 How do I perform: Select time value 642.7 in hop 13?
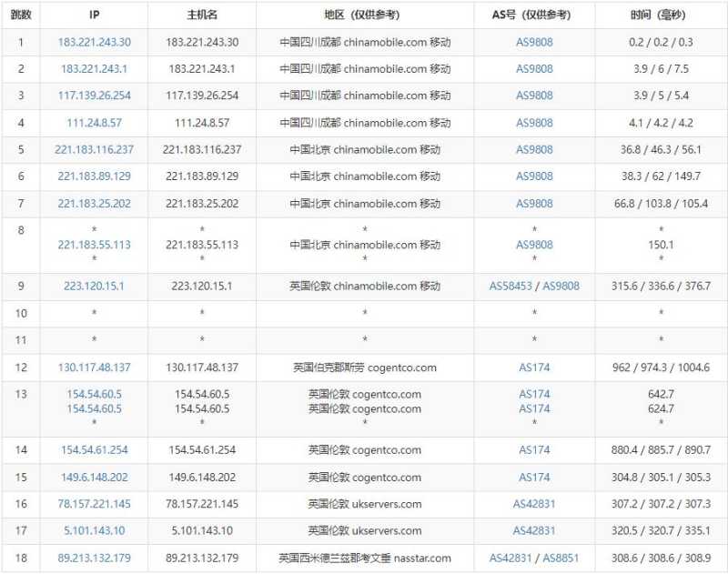pyautogui.click(x=661, y=394)
